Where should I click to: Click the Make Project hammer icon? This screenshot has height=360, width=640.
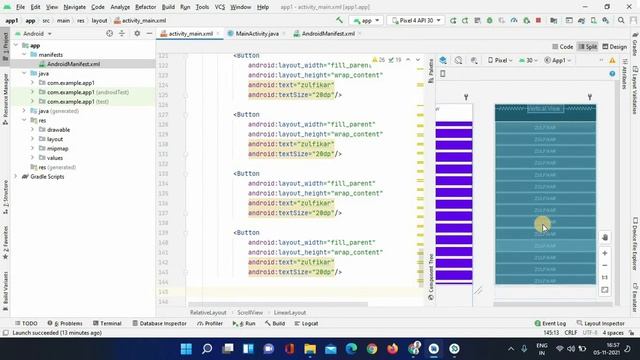click(339, 20)
